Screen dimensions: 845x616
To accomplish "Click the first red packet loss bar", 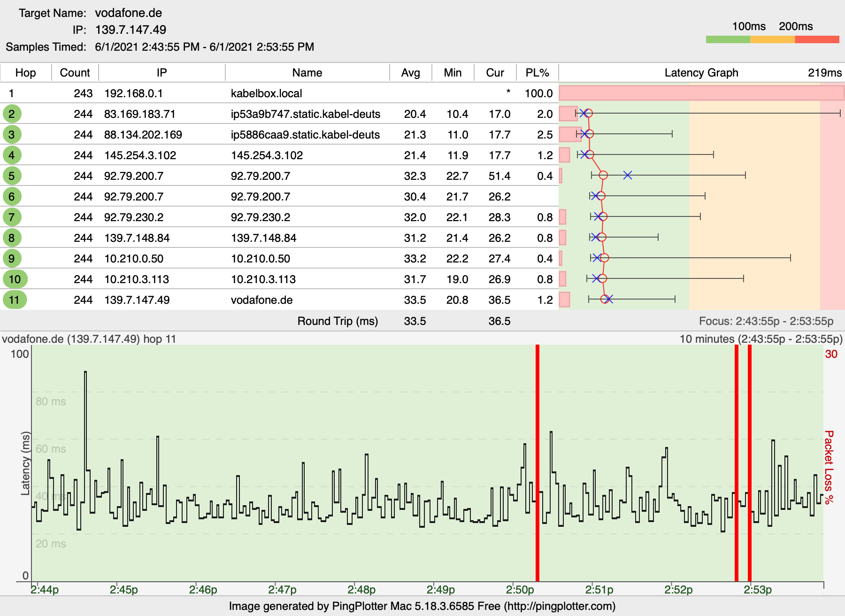I will [538, 462].
